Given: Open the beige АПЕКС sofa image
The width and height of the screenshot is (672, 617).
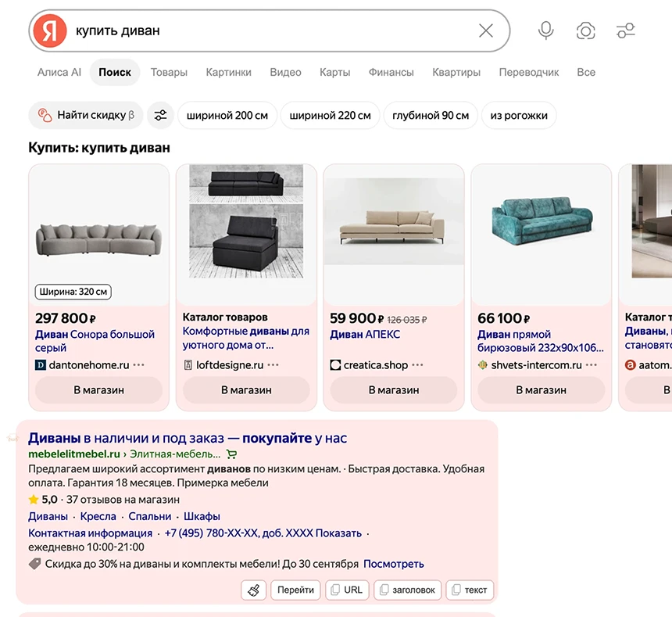Looking at the screenshot, I should 393,221.
